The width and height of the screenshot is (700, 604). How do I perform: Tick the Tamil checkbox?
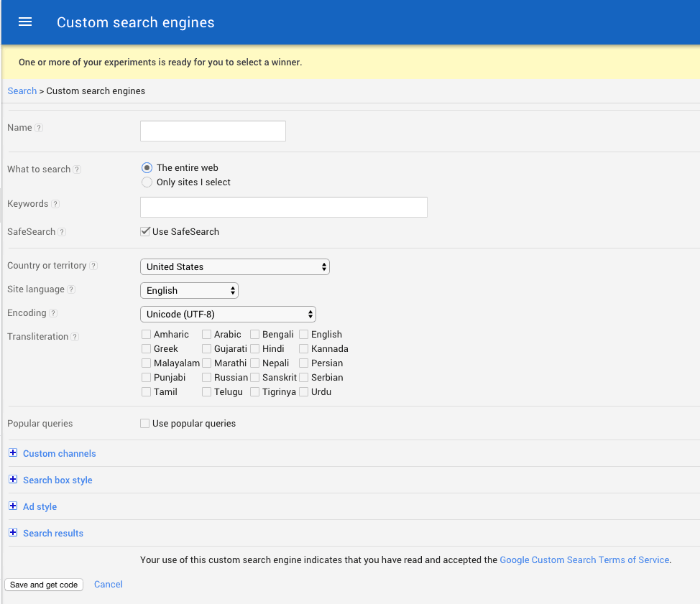point(146,391)
